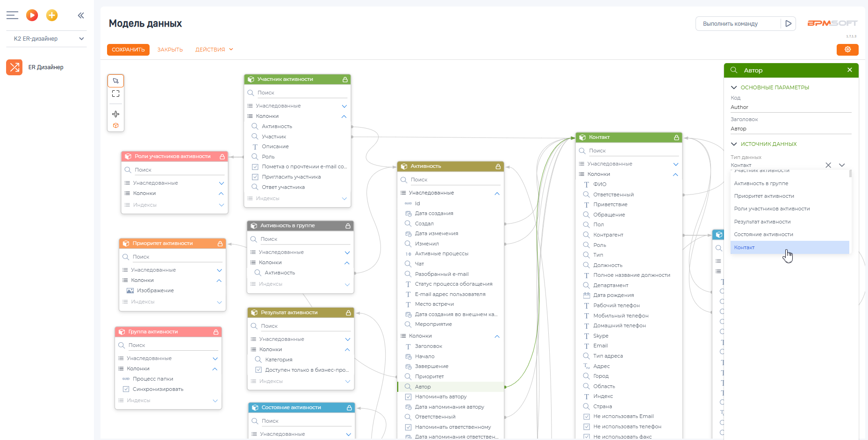Open the ДЕЙСТВИЯ menu
Image resolution: width=868 pixels, height=440 pixels.
point(214,50)
